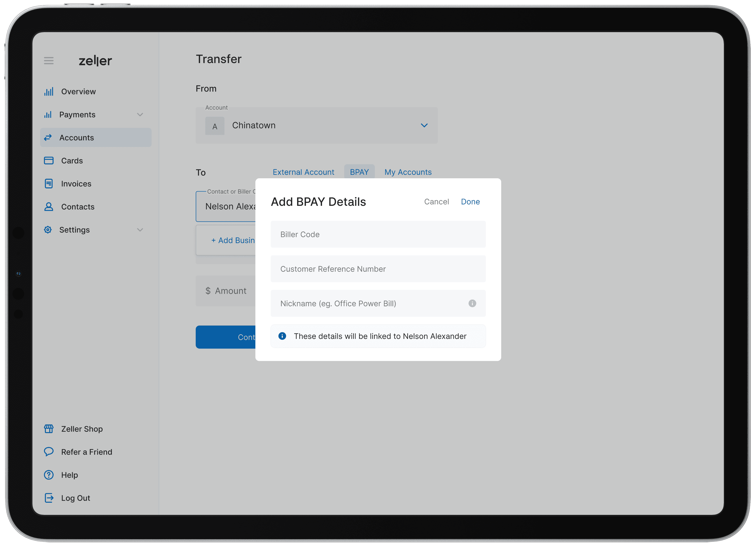The image size is (756, 547).
Task: Open the Cards section icon
Action: click(x=49, y=161)
